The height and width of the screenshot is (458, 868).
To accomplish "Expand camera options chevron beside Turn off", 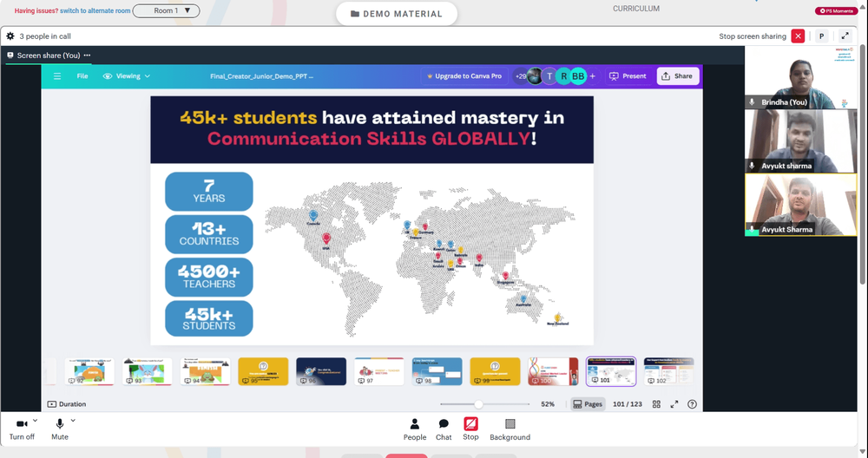I will click(x=36, y=421).
